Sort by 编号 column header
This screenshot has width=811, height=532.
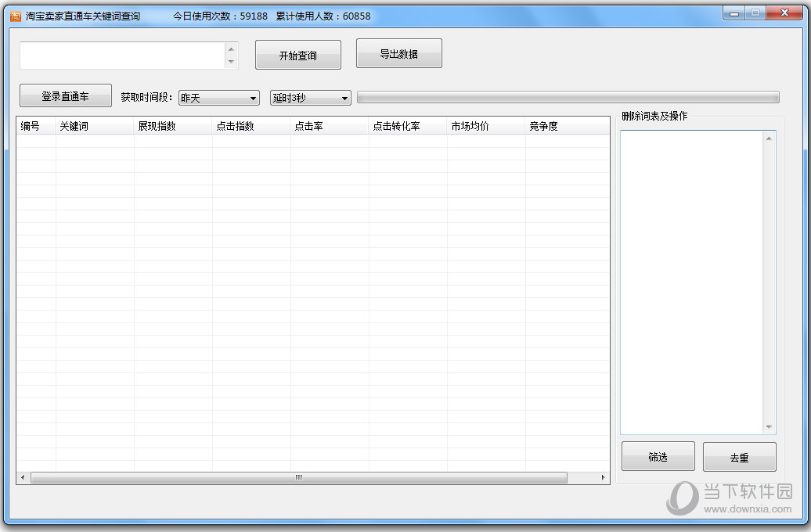[36, 126]
